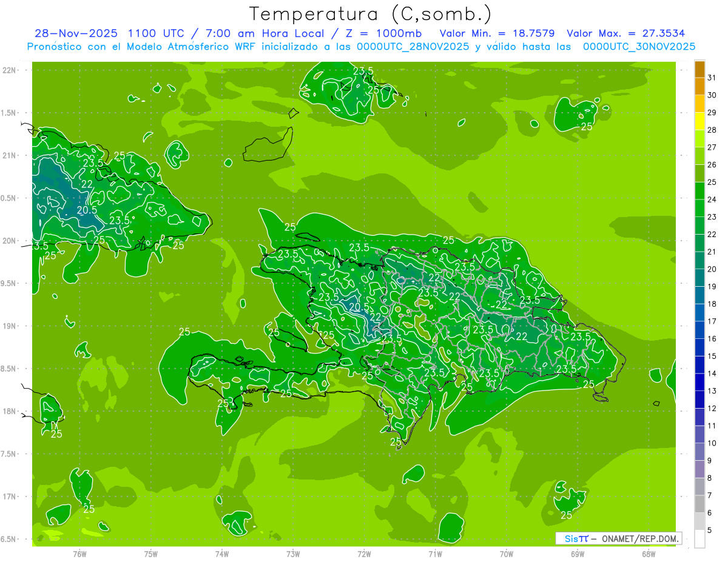Click the teal swatch between 19 and 20
728x562 pixels.
tap(699, 278)
